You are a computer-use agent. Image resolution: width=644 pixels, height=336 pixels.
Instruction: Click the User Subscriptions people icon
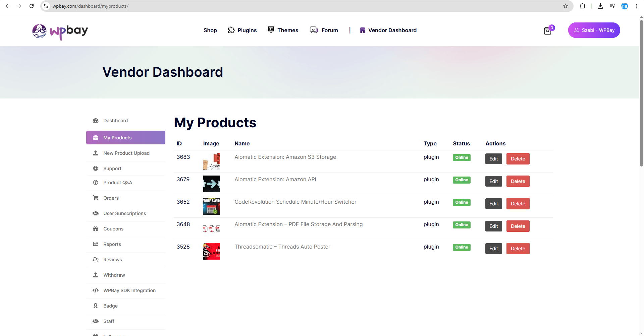96,213
